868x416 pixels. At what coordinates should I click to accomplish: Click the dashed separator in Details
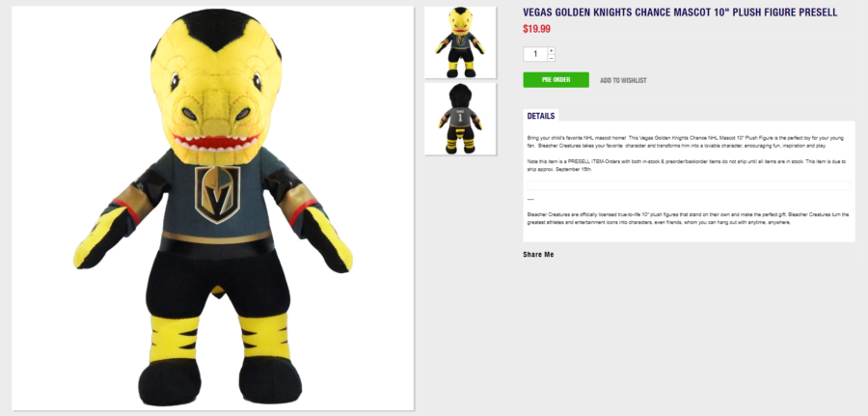point(530,200)
